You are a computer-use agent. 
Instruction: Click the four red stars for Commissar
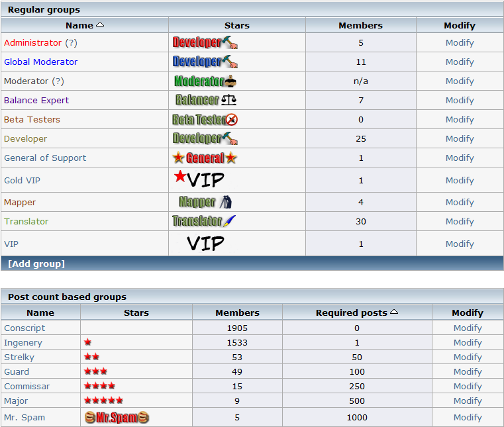[99, 386]
